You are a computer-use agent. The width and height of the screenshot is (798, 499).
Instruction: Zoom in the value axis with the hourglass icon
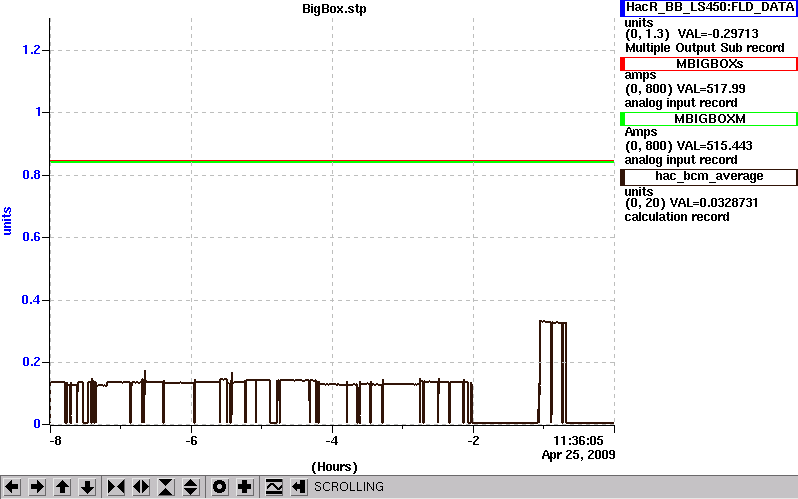tap(166, 487)
